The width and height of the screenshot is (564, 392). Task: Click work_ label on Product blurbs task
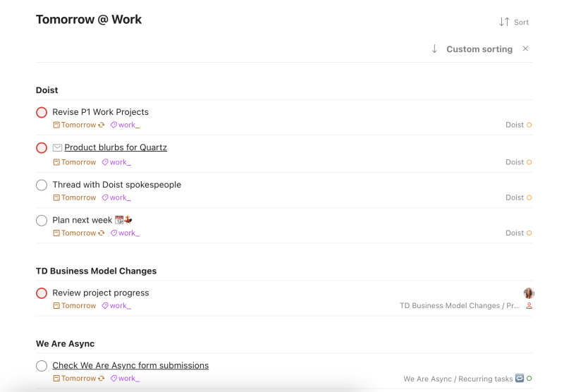tap(116, 162)
